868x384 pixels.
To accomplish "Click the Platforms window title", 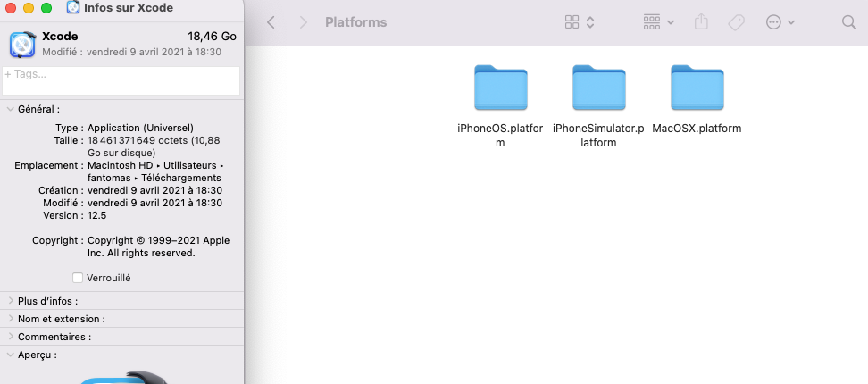I will [356, 22].
